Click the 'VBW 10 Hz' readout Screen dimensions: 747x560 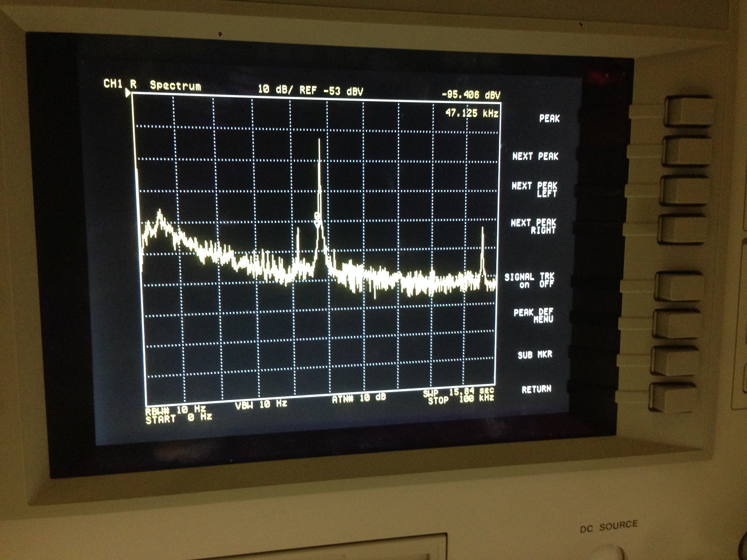[x=261, y=404]
